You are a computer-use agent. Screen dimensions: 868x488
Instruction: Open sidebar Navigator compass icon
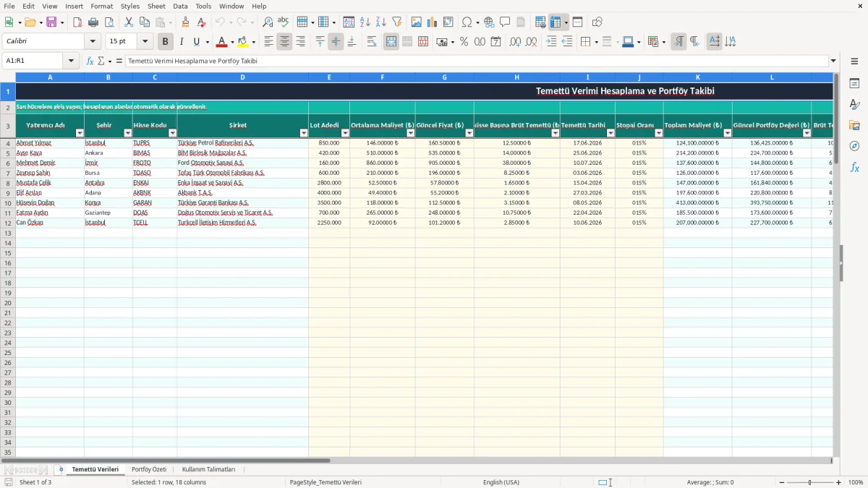(x=854, y=146)
